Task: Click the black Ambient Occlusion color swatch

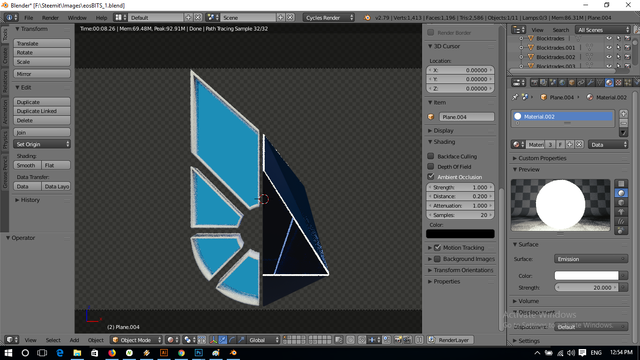Action: pos(460,233)
